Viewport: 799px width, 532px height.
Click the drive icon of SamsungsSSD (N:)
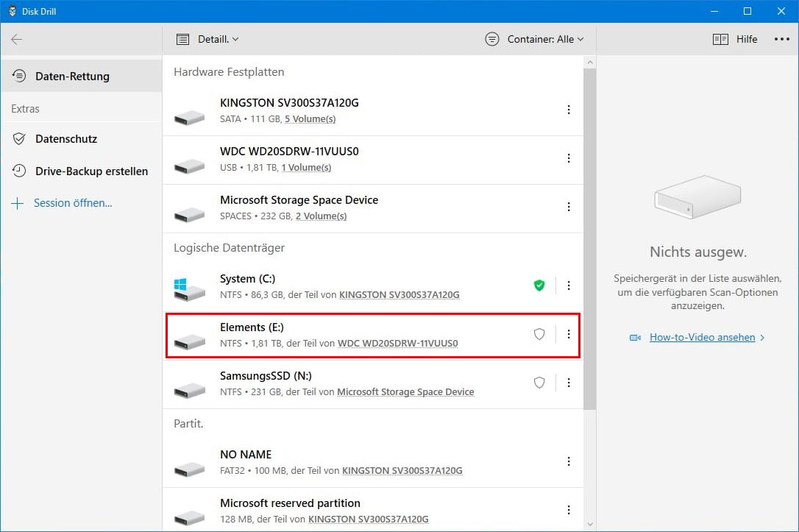tap(189, 390)
